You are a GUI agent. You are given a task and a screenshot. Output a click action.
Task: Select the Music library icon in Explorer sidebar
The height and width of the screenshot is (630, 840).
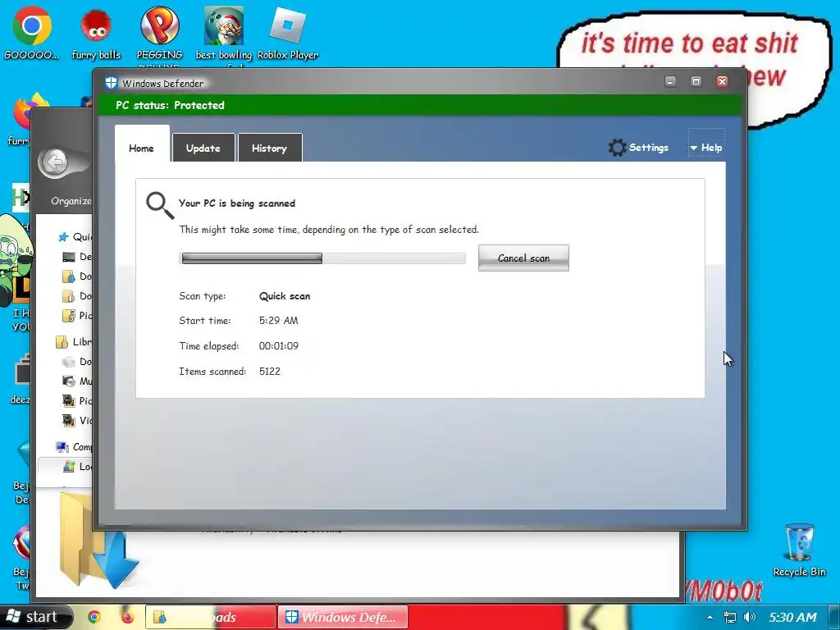click(x=69, y=381)
